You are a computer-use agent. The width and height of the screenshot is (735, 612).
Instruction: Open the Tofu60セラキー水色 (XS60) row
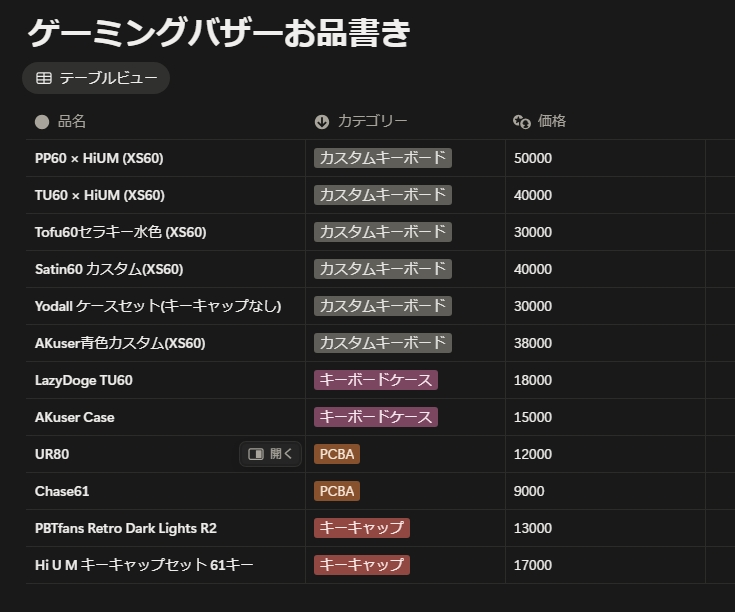point(120,232)
